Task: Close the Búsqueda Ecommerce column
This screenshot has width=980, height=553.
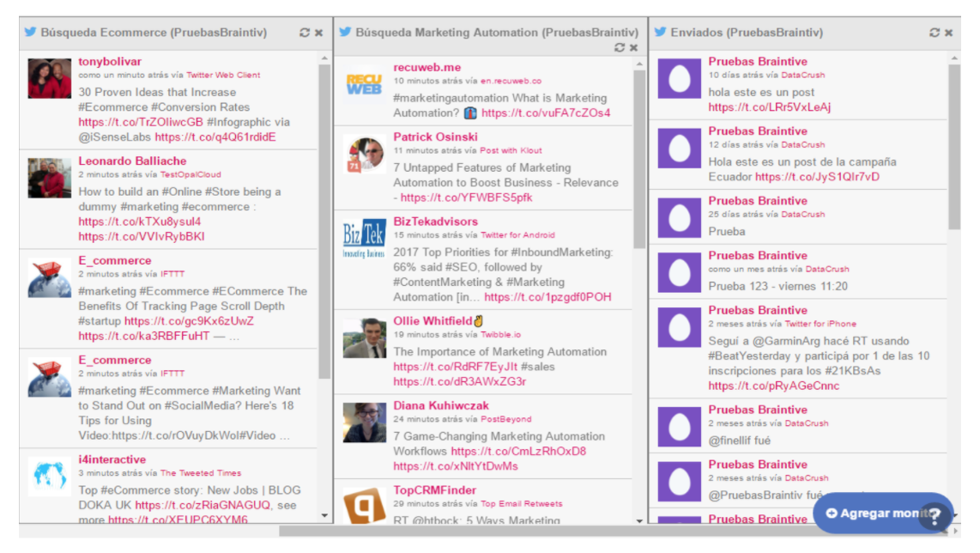Action: coord(318,33)
